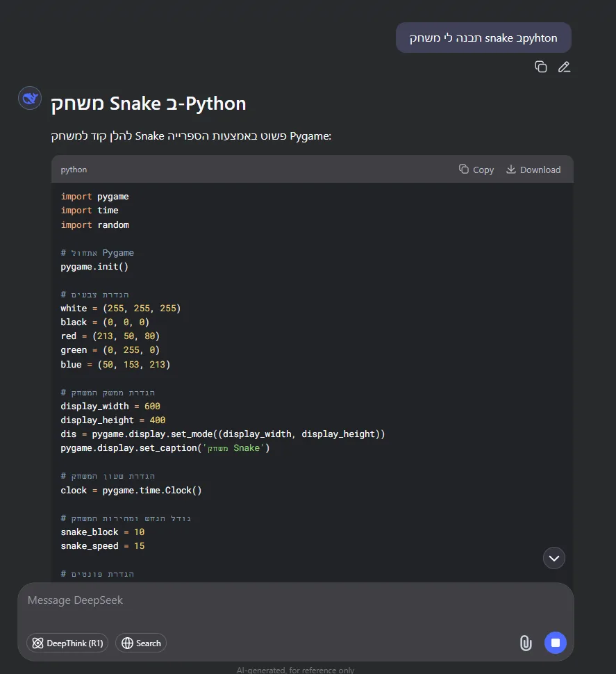This screenshot has width=616, height=674.
Task: Copy the user message with copy icon
Action: (x=540, y=67)
